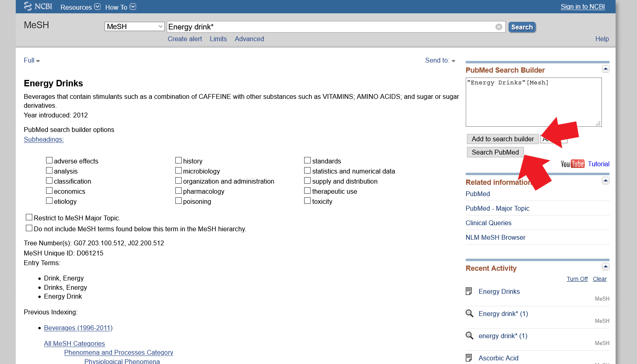This screenshot has width=637, height=364.
Task: Open the Send to dropdown
Action: tap(440, 61)
